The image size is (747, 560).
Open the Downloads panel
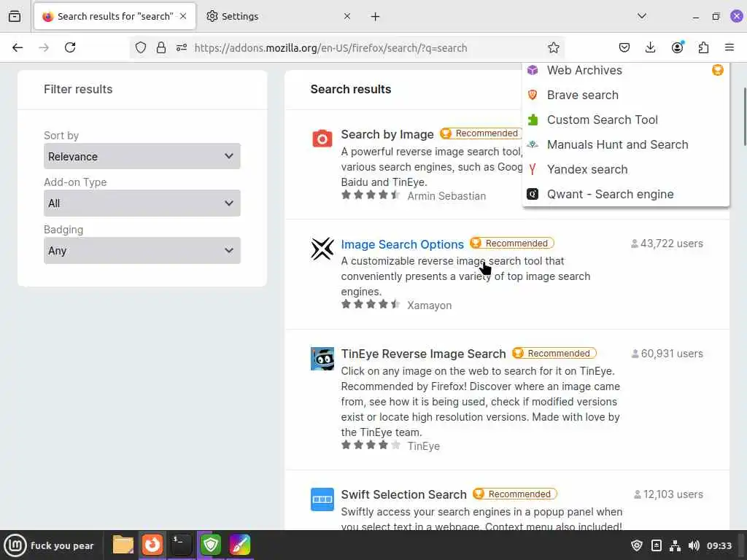point(650,47)
